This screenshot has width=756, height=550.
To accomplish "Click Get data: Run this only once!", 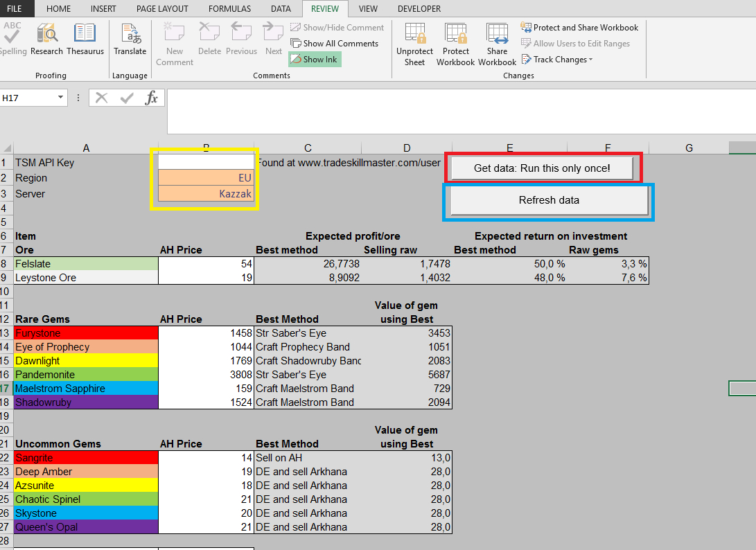I will pyautogui.click(x=541, y=168).
